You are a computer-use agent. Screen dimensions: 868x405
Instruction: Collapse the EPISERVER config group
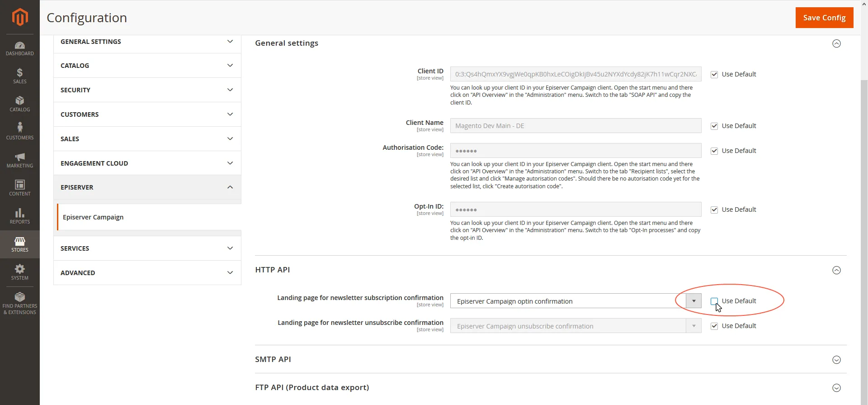(x=147, y=187)
